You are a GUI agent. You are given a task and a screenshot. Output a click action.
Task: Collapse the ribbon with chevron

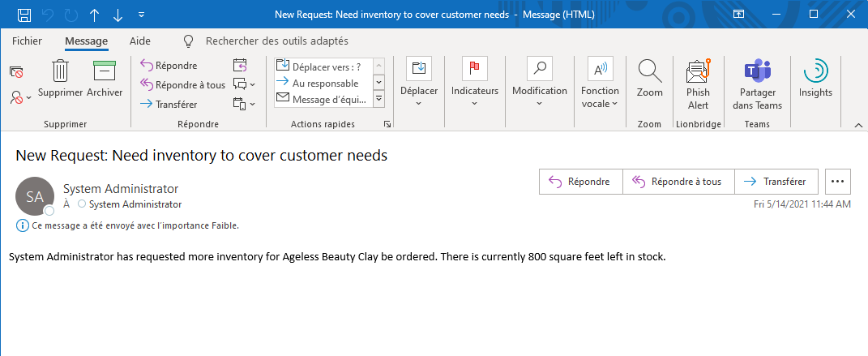coord(858,125)
